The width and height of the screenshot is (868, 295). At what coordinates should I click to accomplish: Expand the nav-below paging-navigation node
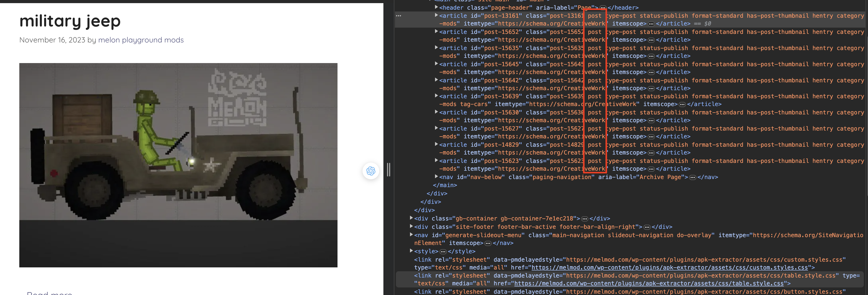[x=436, y=177]
